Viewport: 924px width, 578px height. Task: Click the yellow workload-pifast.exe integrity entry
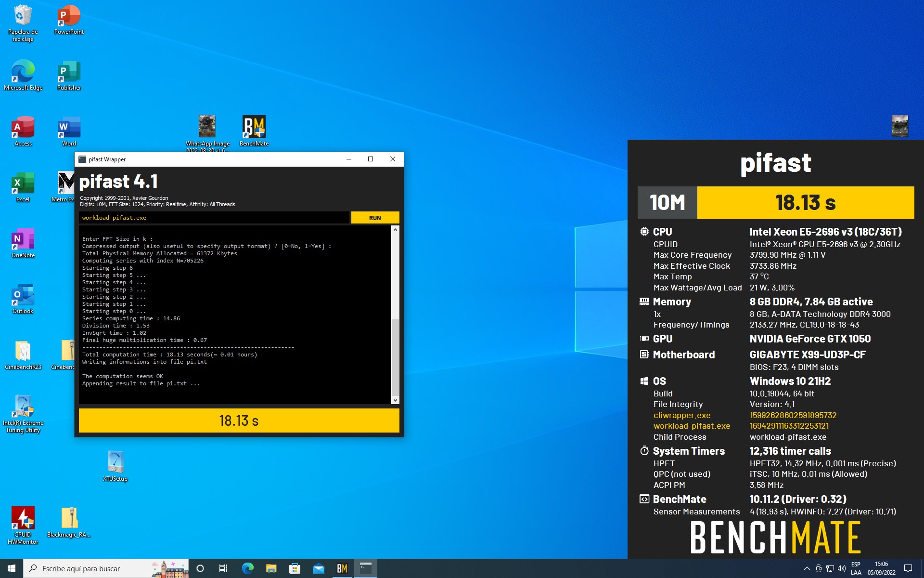click(x=692, y=426)
